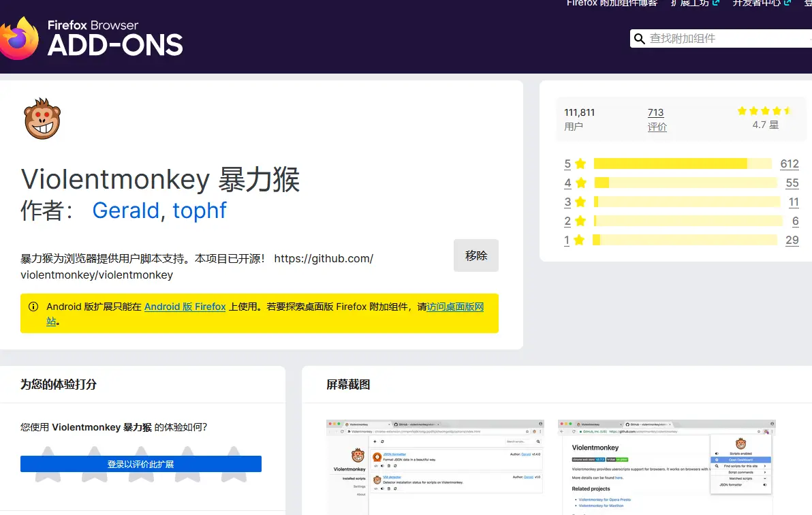This screenshot has width=812, height=515.
Task: Open the 11 three-star reviews count
Action: 794,202
